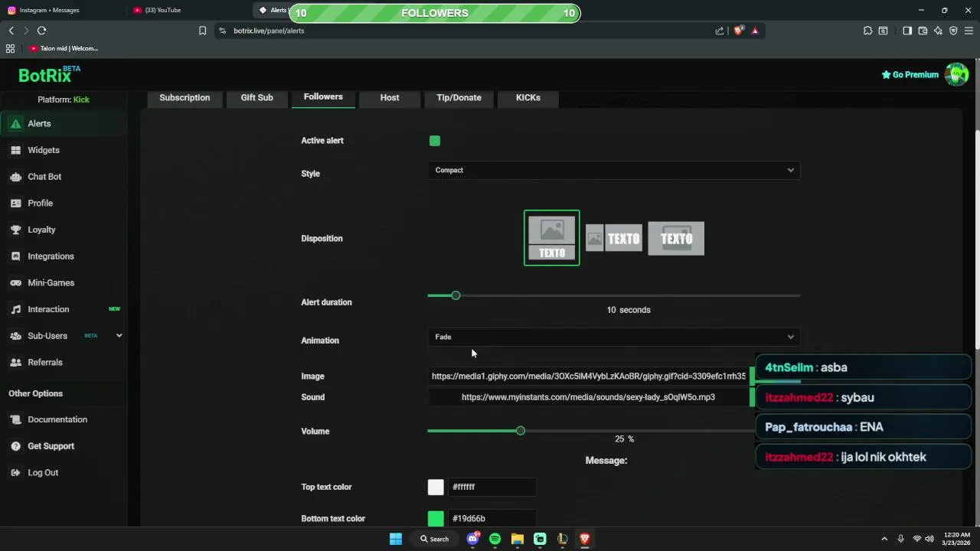Open the browser extensions puzzle icon

click(x=867, y=31)
